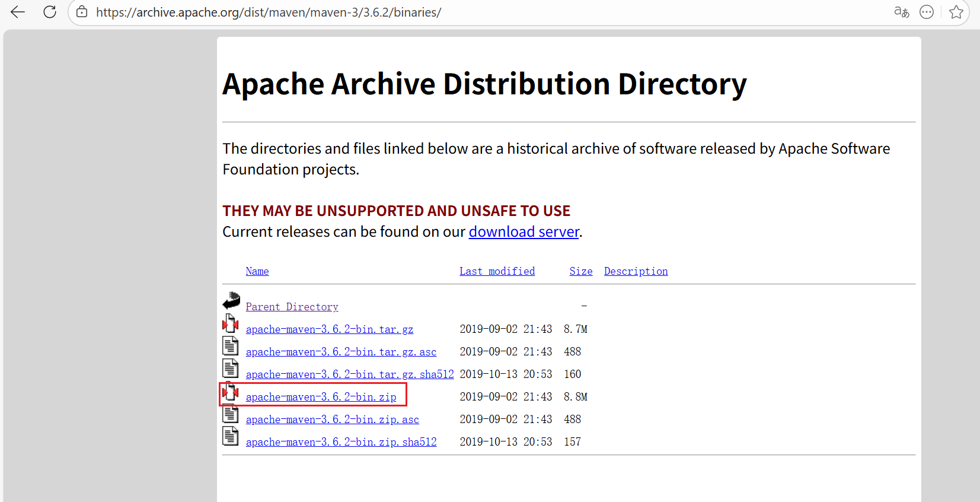The height and width of the screenshot is (502, 980).
Task: Open the download server link
Action: click(523, 231)
